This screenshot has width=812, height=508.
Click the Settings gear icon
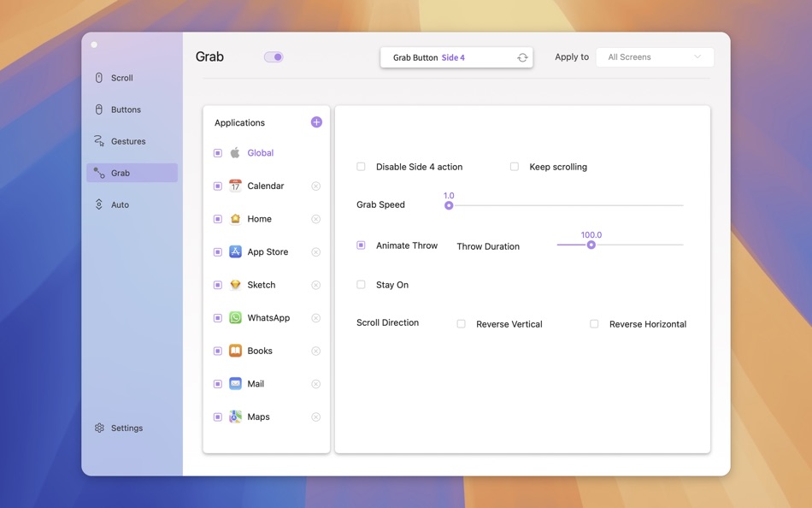point(99,428)
